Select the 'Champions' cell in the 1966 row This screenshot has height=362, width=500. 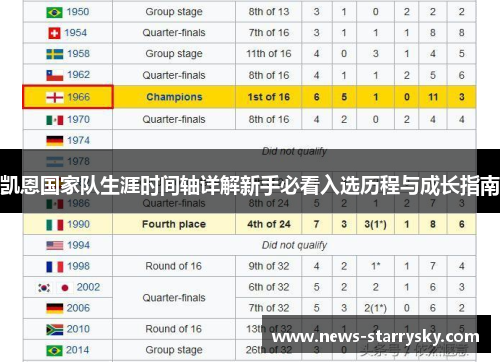click(174, 97)
